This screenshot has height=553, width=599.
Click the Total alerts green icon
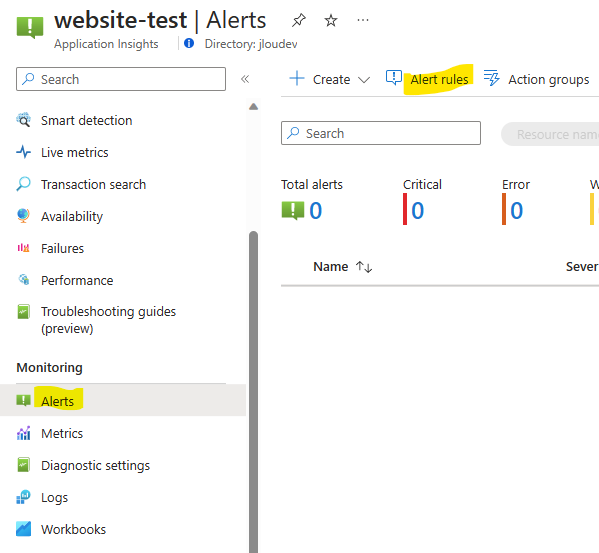tap(293, 210)
